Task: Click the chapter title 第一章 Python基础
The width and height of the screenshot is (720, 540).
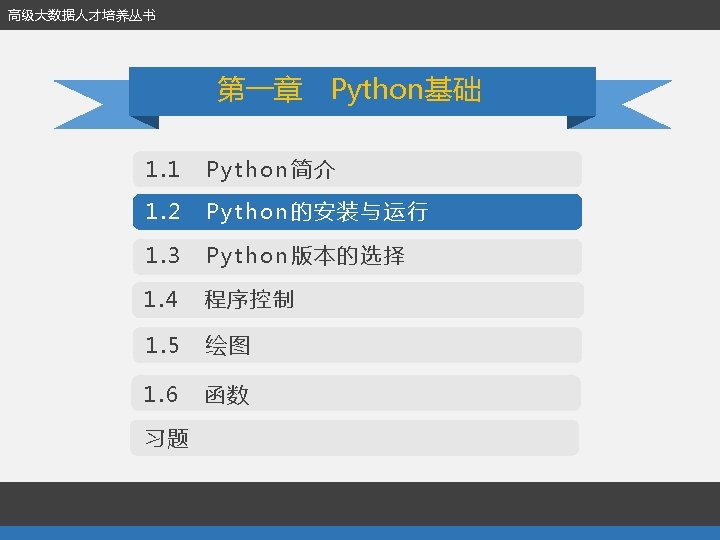Action: tap(349, 89)
